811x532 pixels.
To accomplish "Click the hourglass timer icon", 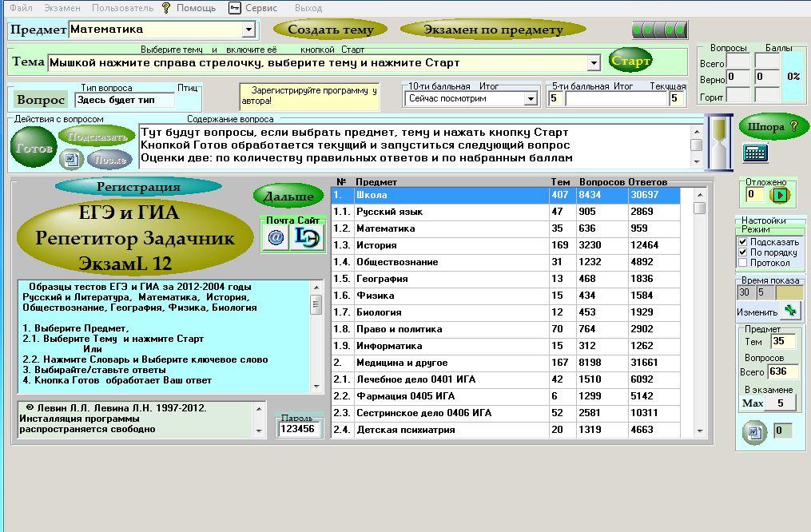I will [x=720, y=142].
